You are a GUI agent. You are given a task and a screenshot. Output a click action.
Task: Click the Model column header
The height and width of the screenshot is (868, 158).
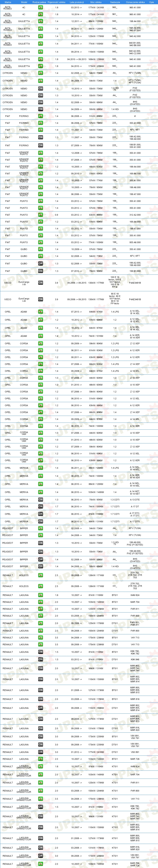pos(24,2)
